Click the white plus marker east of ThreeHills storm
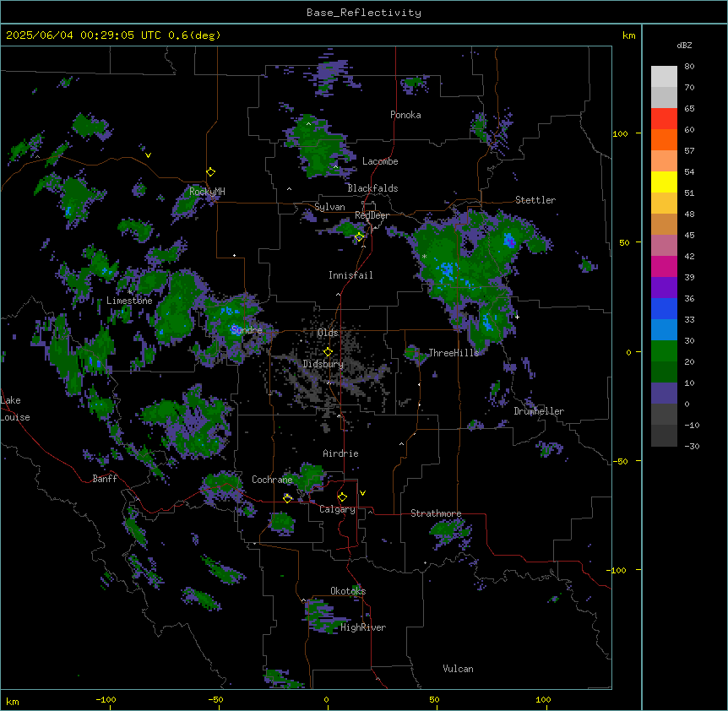Viewport: 728px width, 711px height. click(517, 317)
